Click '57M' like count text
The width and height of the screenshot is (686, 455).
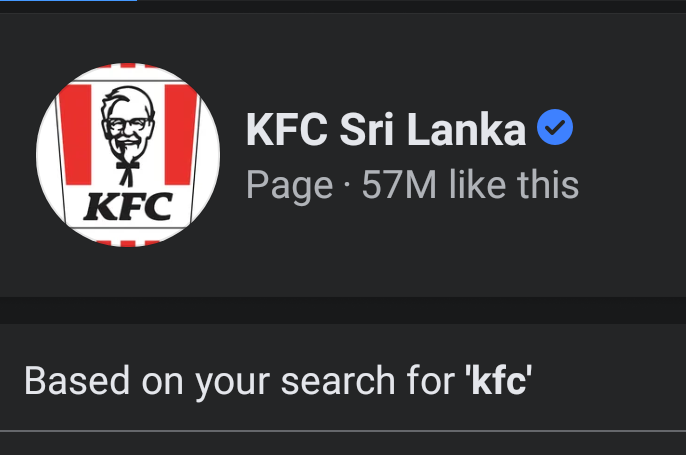pyautogui.click(x=399, y=185)
